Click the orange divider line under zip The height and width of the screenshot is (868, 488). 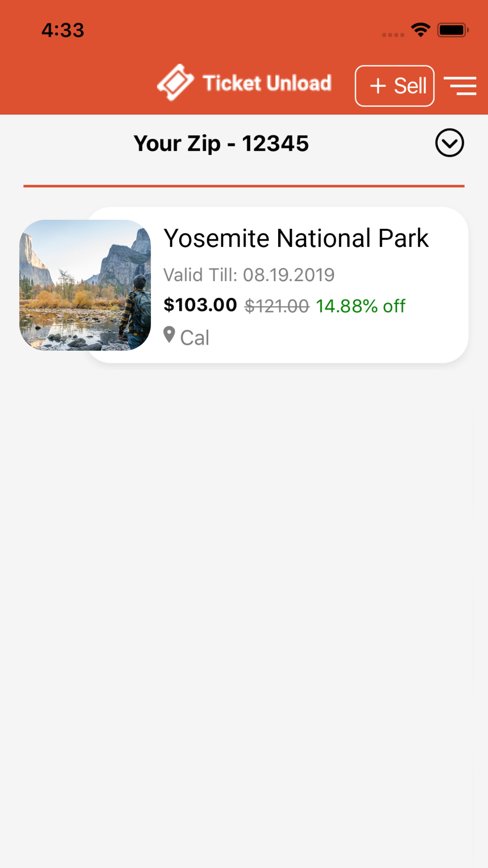click(244, 186)
